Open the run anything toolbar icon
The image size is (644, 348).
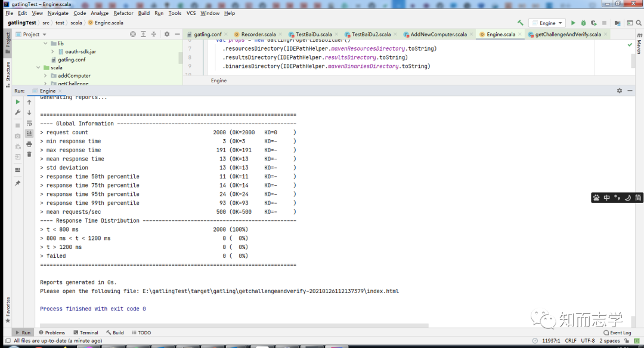tap(629, 23)
